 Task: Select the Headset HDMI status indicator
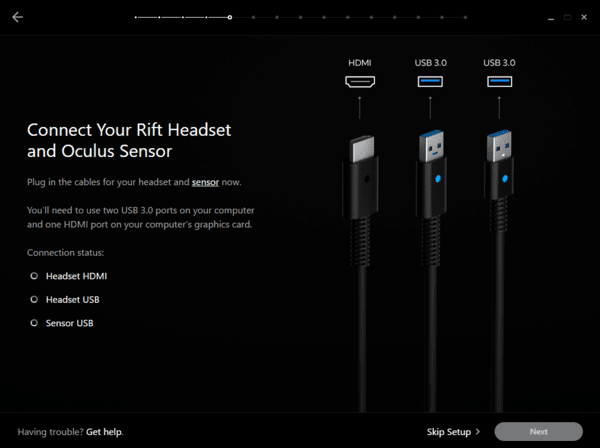[x=34, y=276]
